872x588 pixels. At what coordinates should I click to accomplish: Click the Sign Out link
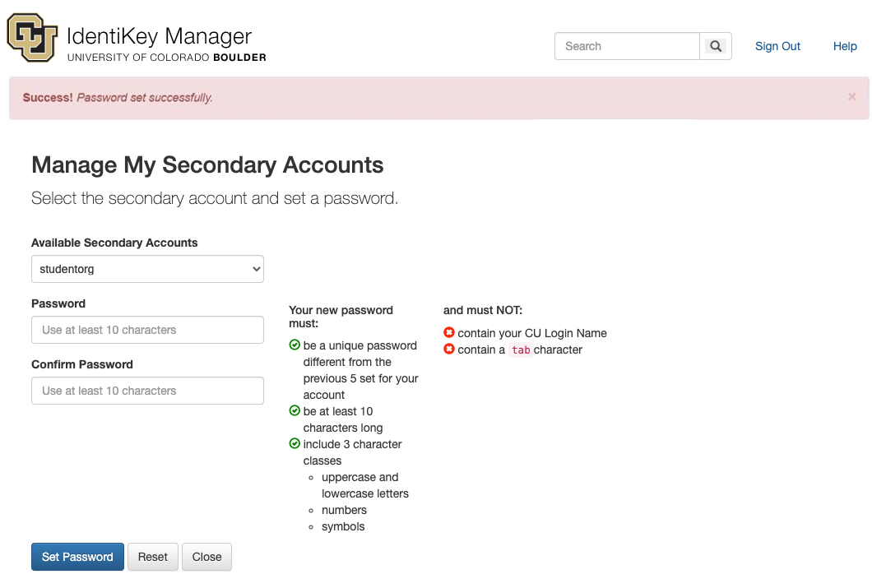777,47
